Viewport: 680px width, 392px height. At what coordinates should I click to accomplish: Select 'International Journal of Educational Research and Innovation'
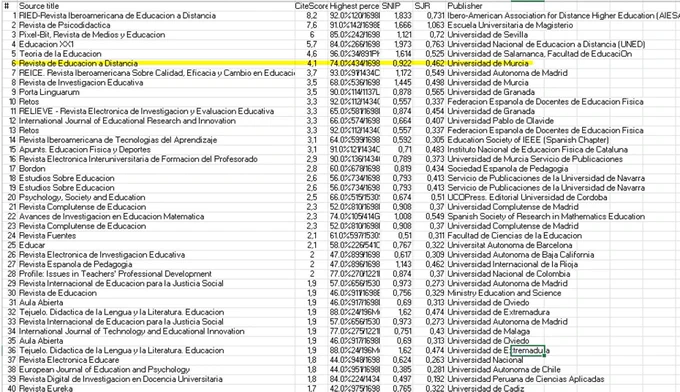coord(127,121)
